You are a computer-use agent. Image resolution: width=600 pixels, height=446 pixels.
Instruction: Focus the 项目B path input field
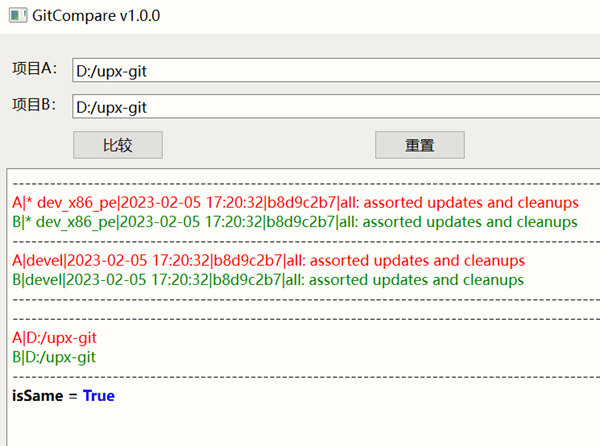334,107
